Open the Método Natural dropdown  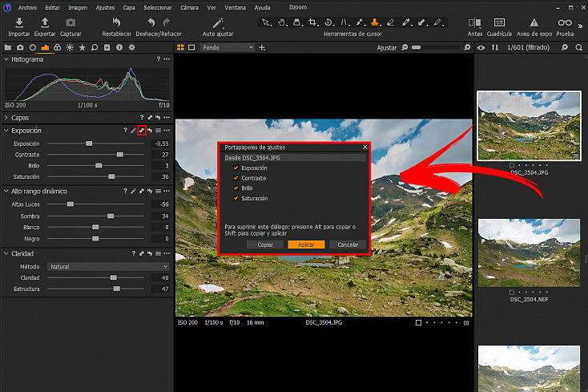[108, 267]
